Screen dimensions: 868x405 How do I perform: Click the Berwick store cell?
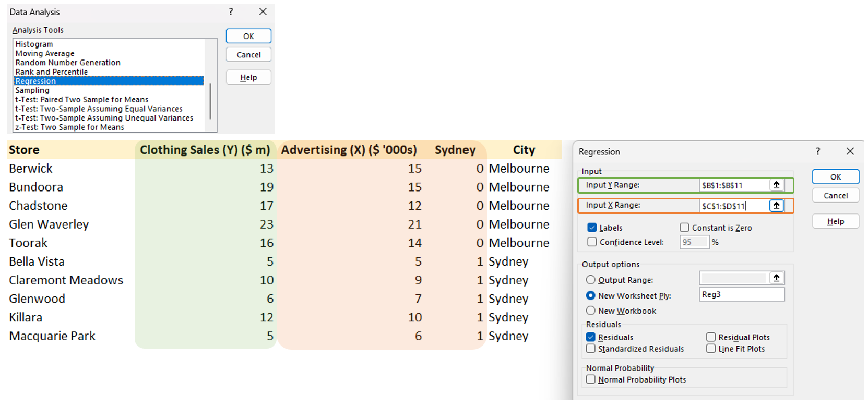coord(31,169)
